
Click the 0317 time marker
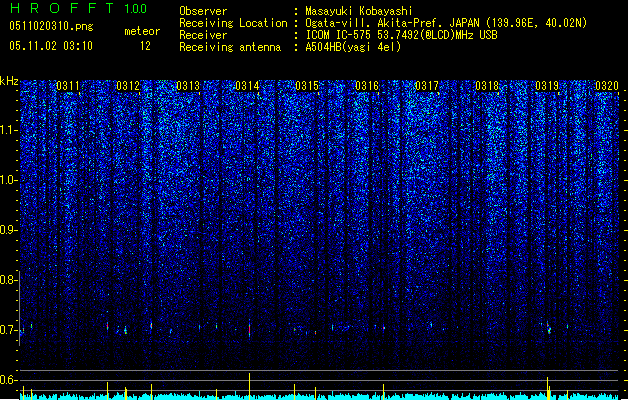427,86
